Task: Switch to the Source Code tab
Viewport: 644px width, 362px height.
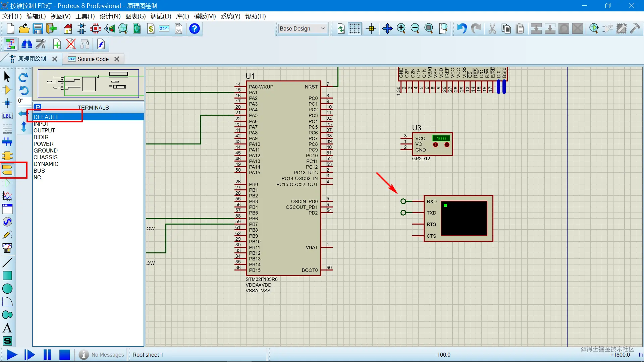Action: coord(93,59)
